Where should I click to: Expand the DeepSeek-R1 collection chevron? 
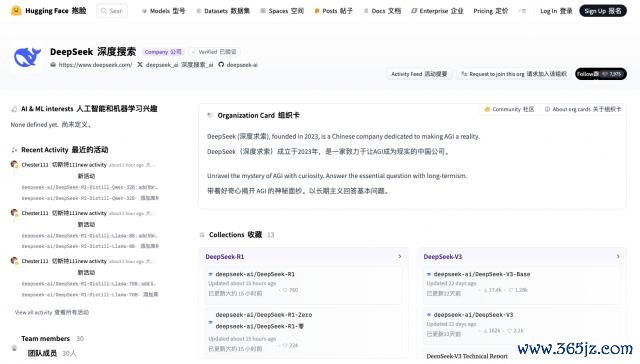pyautogui.click(x=400, y=257)
